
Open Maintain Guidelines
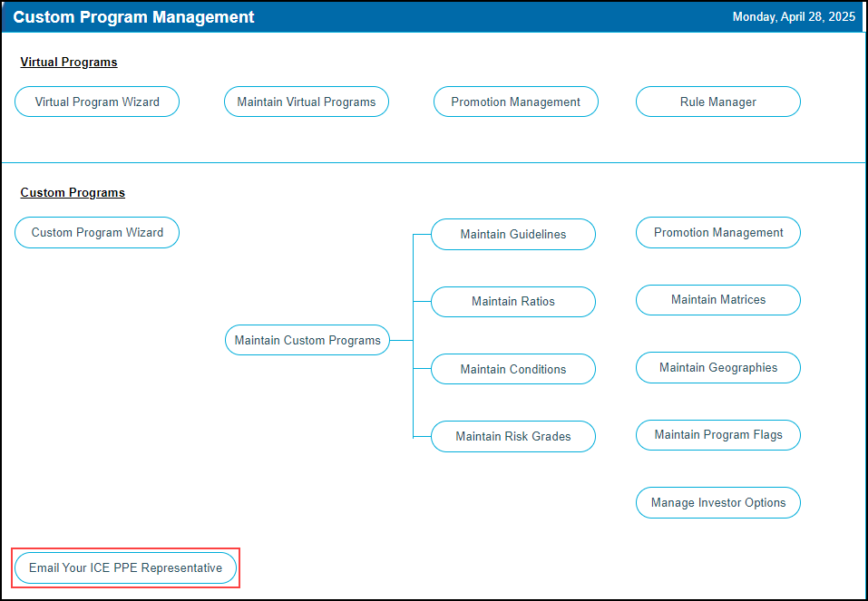(513, 234)
